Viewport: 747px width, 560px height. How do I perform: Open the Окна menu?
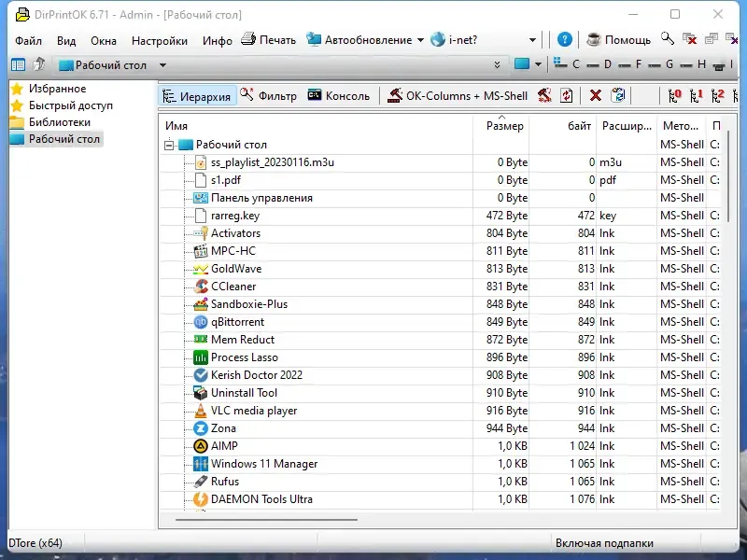(104, 40)
